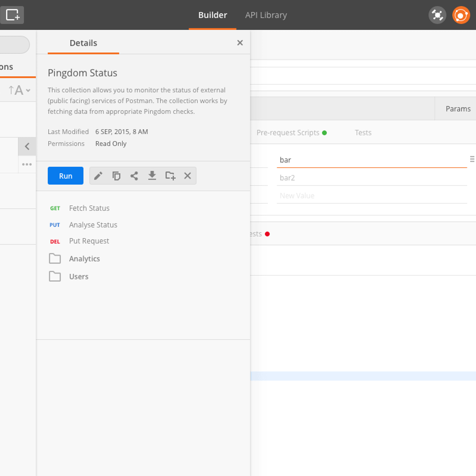Image resolution: width=476 pixels, height=476 pixels.
Task: Open the Tests tab
Action: pyautogui.click(x=363, y=133)
